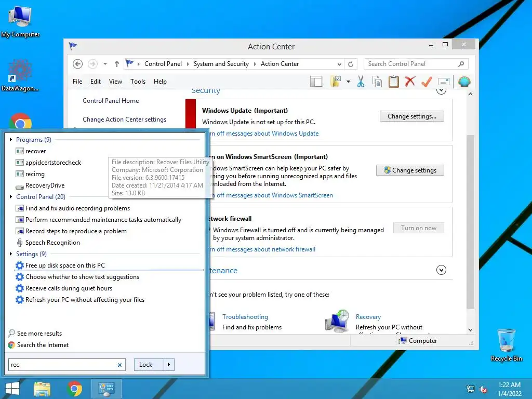Image resolution: width=532 pixels, height=399 pixels.
Task: Click the red X Delete toolbar icon
Action: click(x=410, y=82)
